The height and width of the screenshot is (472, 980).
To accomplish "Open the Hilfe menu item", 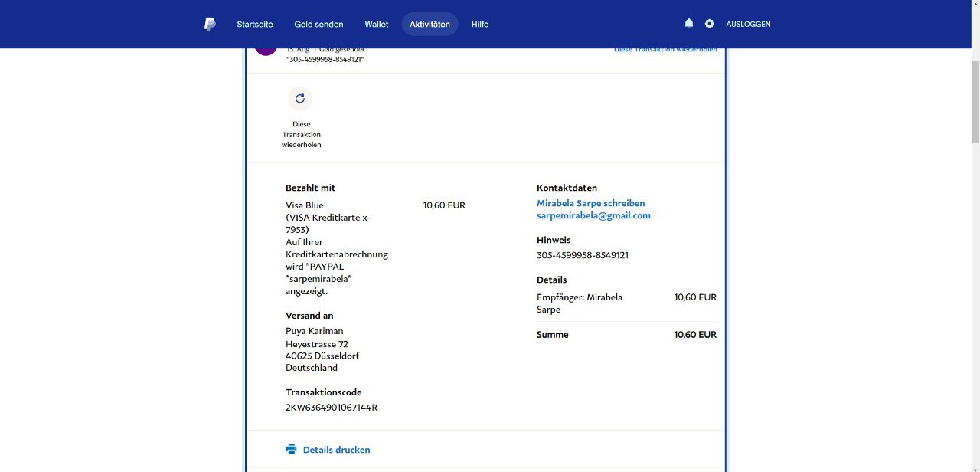I will coord(479,25).
